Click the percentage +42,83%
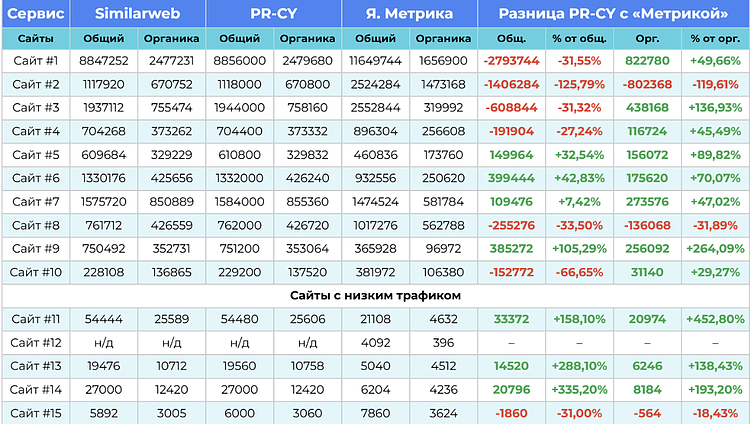Screen dimensions: 751x424 (580, 178)
